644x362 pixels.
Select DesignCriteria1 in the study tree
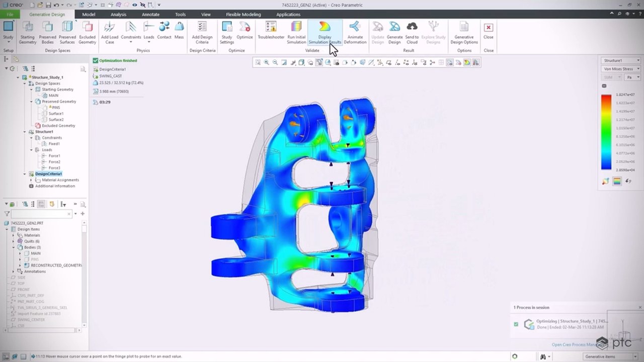[48, 174]
